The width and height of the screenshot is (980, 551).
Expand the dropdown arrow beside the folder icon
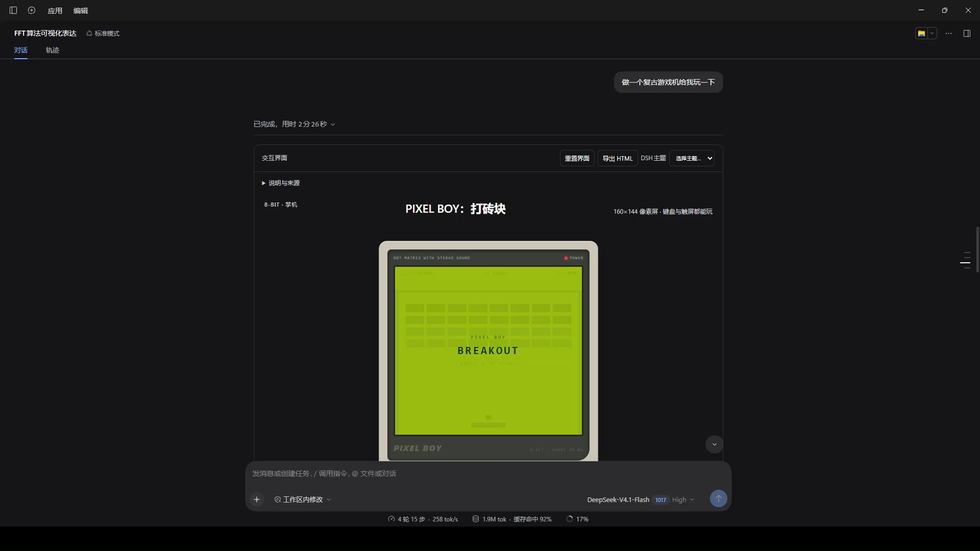932,33
